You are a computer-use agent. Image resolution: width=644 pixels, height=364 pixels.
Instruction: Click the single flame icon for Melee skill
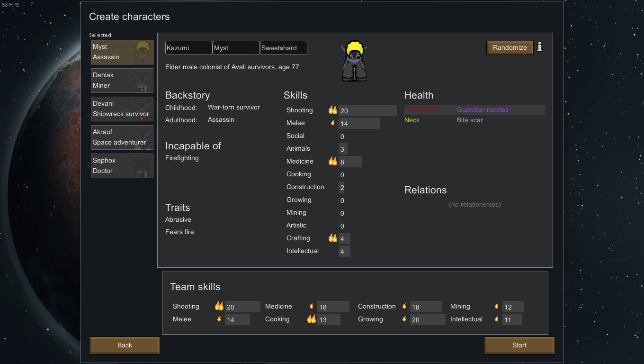[333, 123]
